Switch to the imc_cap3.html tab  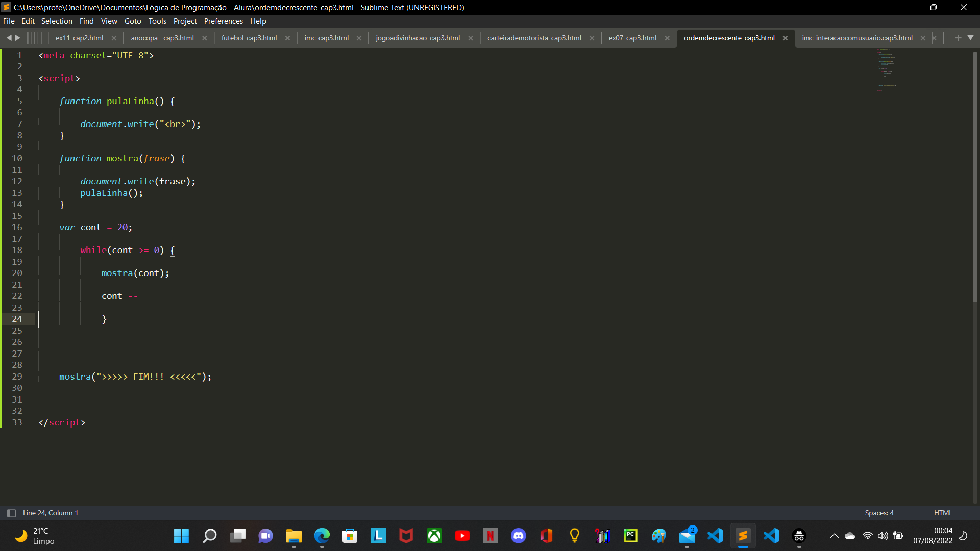click(x=327, y=38)
